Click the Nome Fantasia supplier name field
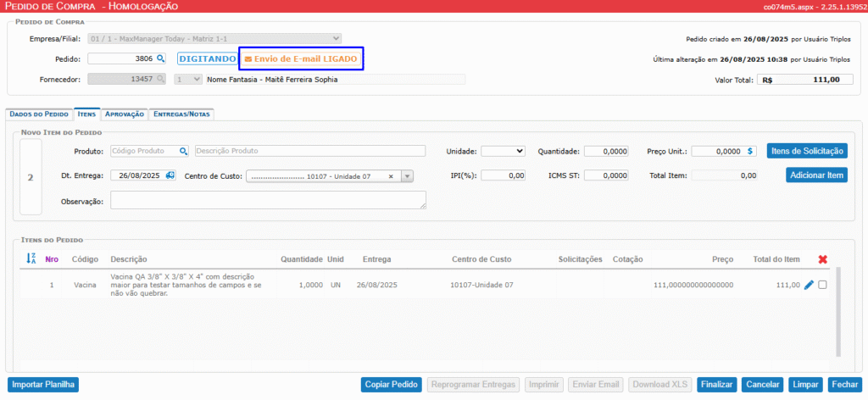868x400 pixels. (x=335, y=79)
